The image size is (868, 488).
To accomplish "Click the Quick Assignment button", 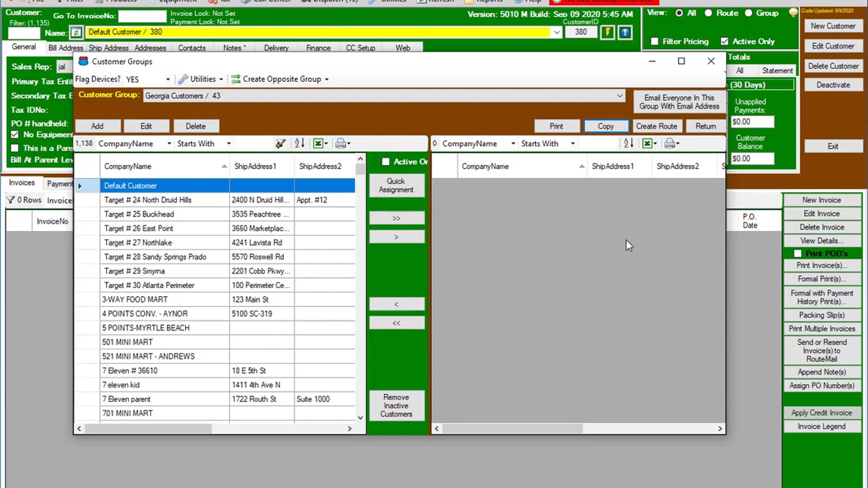I will coord(396,185).
